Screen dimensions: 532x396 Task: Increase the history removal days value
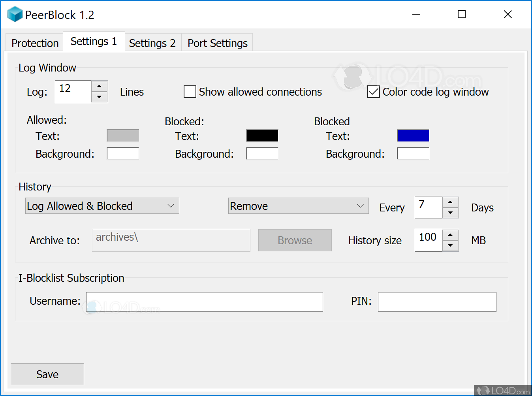tap(450, 202)
